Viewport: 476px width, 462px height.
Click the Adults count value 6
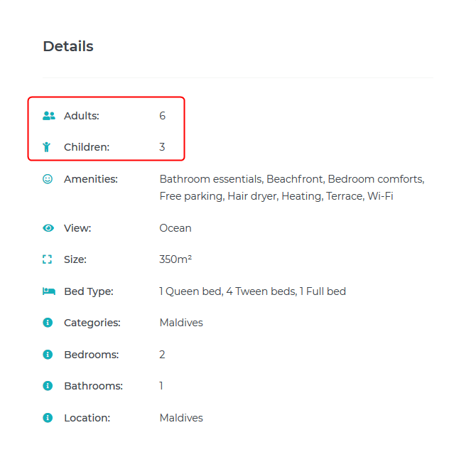point(163,116)
